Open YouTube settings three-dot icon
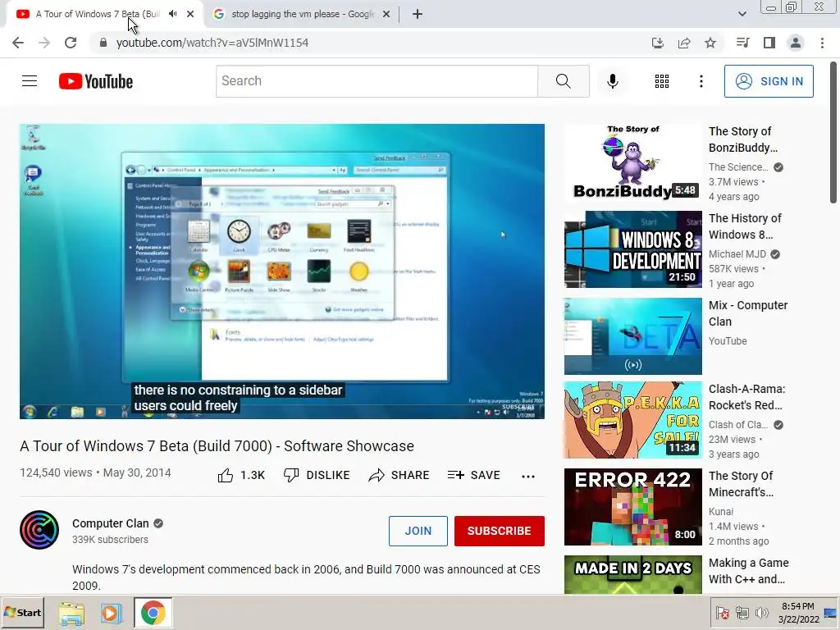This screenshot has width=840, height=630. 701,81
